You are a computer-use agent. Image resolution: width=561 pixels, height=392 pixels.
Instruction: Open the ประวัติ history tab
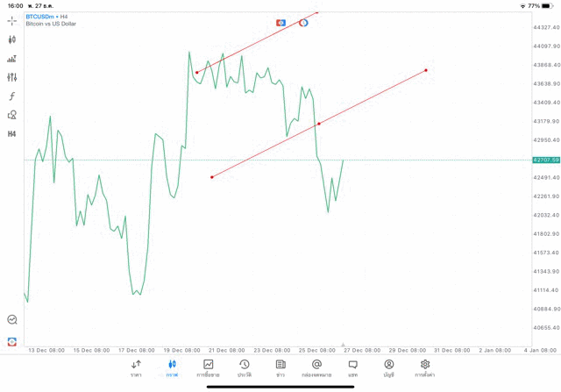(x=245, y=367)
